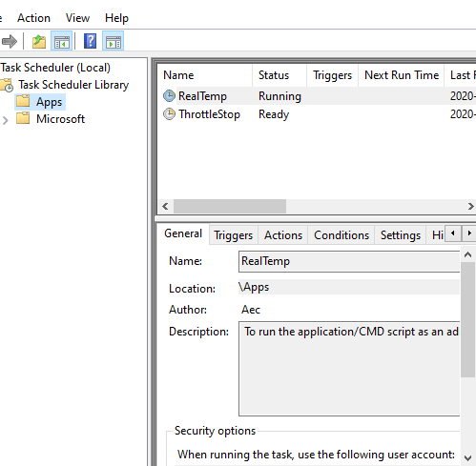Click task list scroll-left arrow

point(165,207)
